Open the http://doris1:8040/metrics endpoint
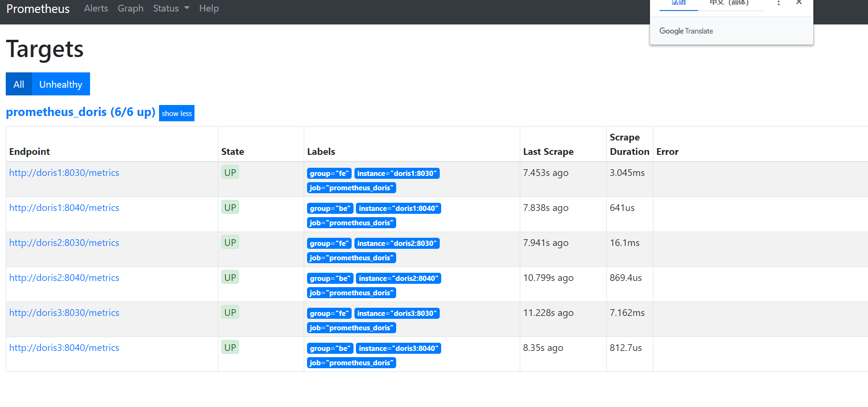 [64, 208]
